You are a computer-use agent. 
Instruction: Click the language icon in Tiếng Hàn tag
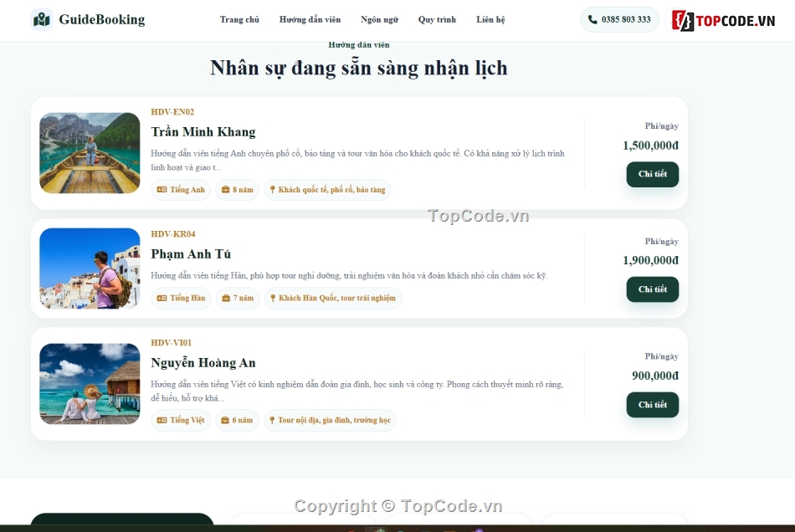click(x=162, y=299)
